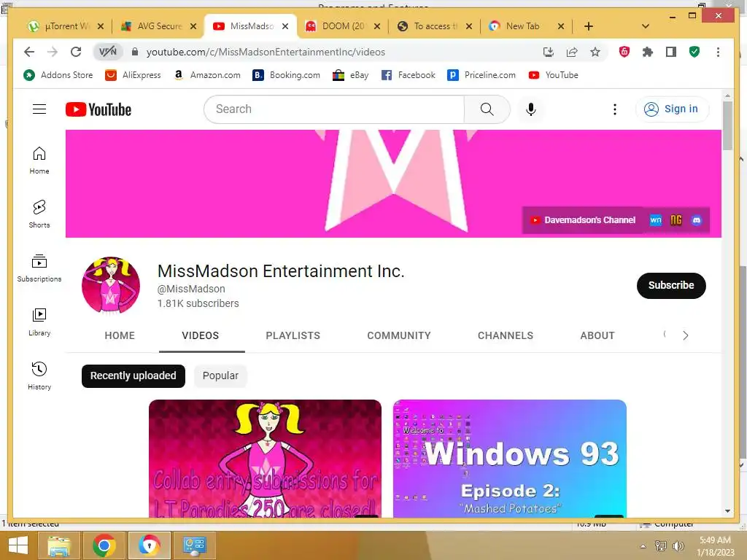Open the channel ABOUT tab
Viewport: 747px width, 560px height.
pyautogui.click(x=597, y=335)
